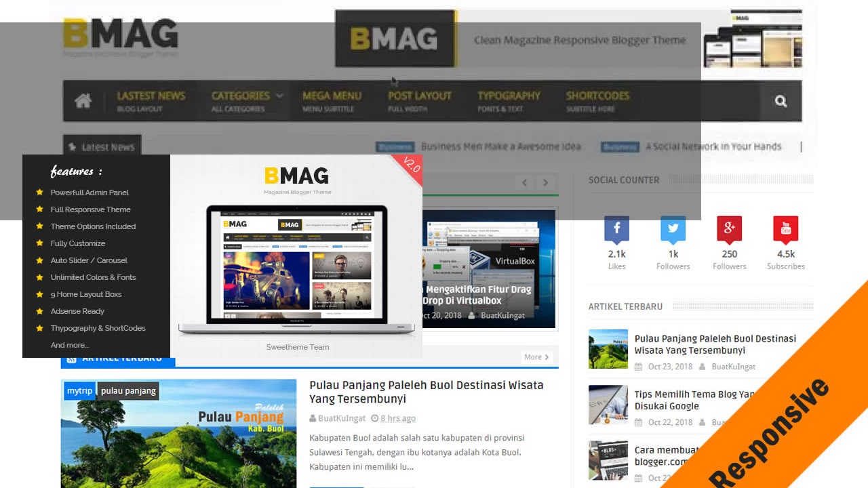Screen dimensions: 868x488
Task: Click Oct 23, 2018 date in sidebar
Action: tap(670, 367)
